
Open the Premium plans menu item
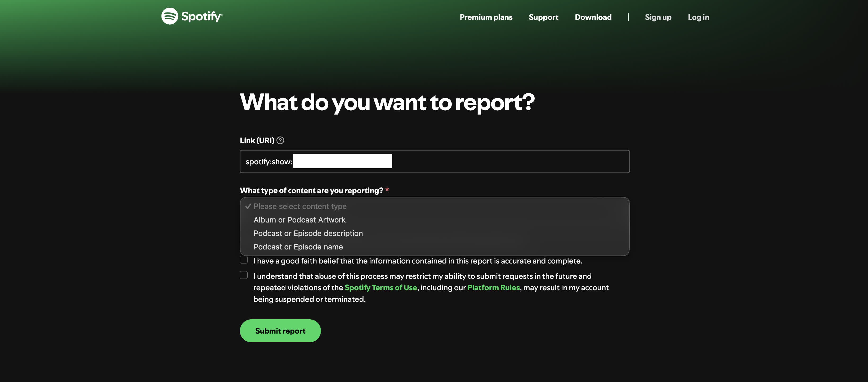(x=486, y=17)
